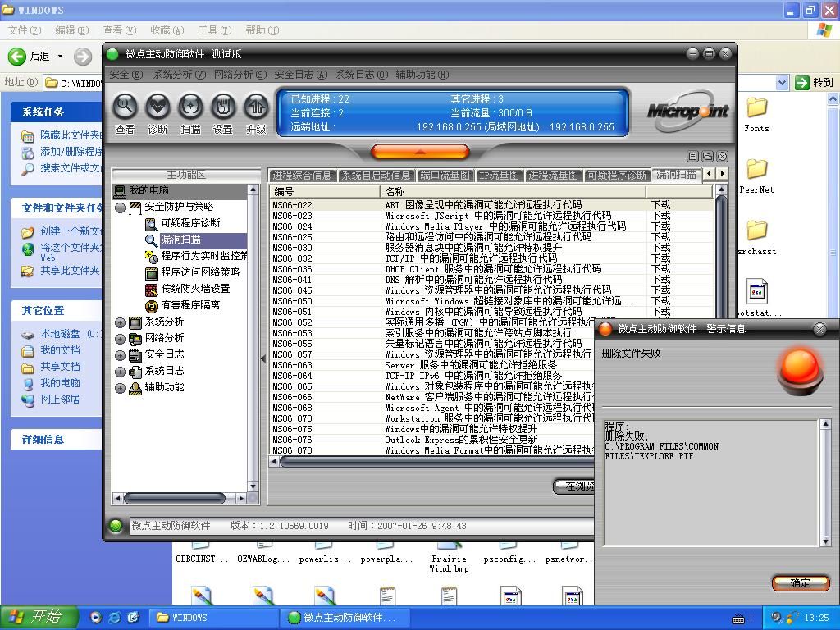
Task: Click the 安全防护与策略 folder icon
Action: click(135, 208)
